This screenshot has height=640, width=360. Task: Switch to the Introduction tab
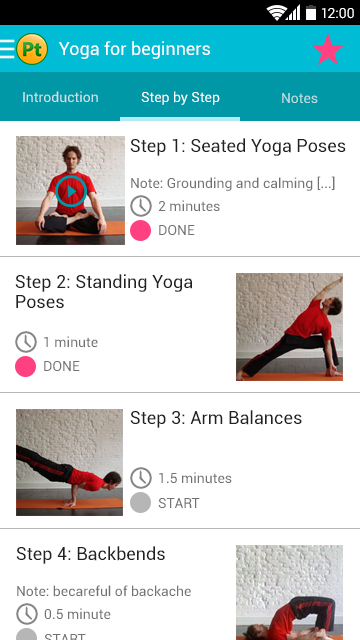coord(60,97)
